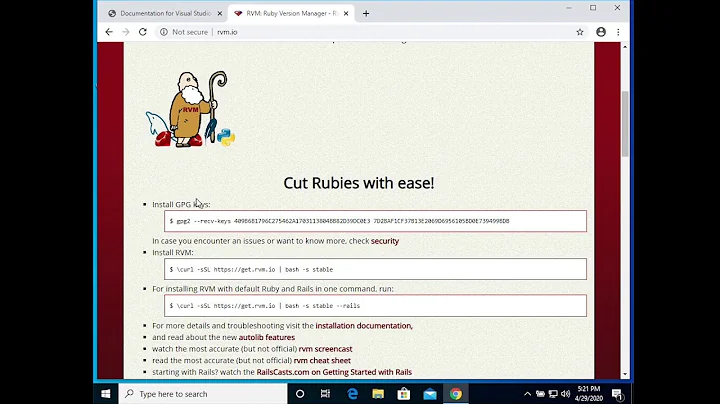Open the Not secure site info icon

tap(164, 32)
